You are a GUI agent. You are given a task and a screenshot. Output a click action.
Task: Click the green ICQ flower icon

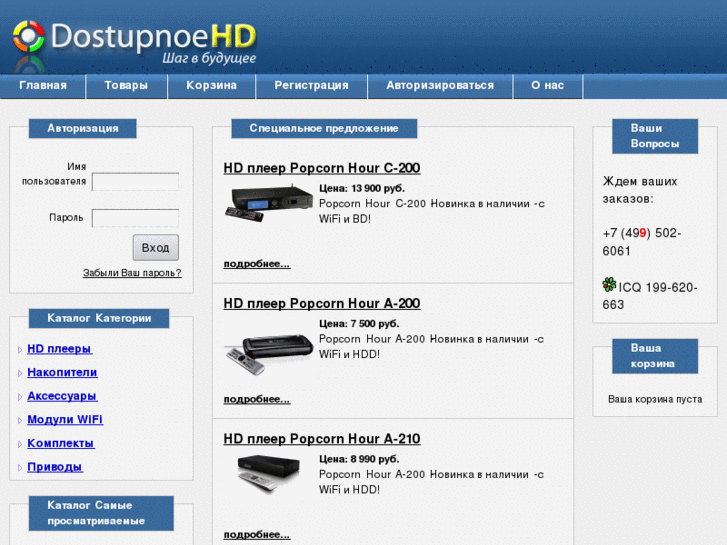tap(609, 284)
